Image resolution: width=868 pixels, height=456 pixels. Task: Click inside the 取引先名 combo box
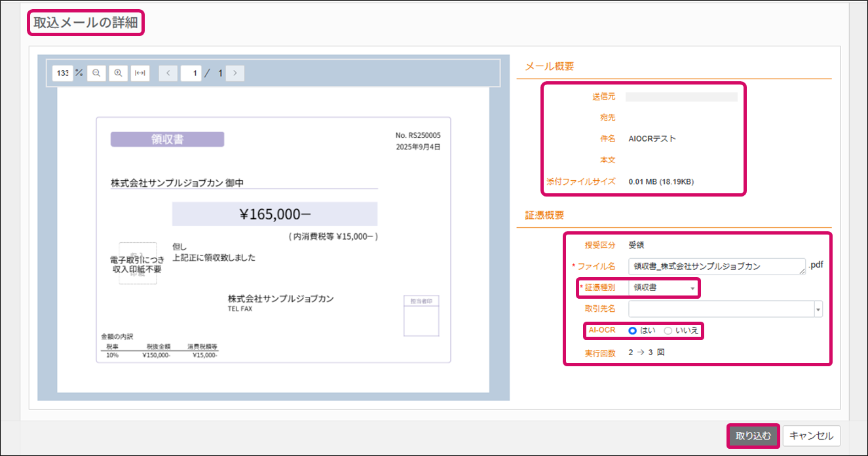tap(721, 309)
